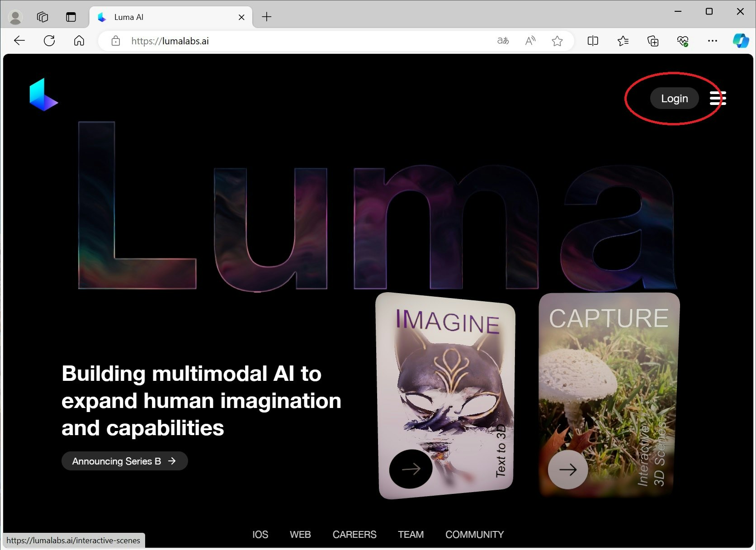Click the Login button
The width and height of the screenshot is (756, 550).
point(674,98)
